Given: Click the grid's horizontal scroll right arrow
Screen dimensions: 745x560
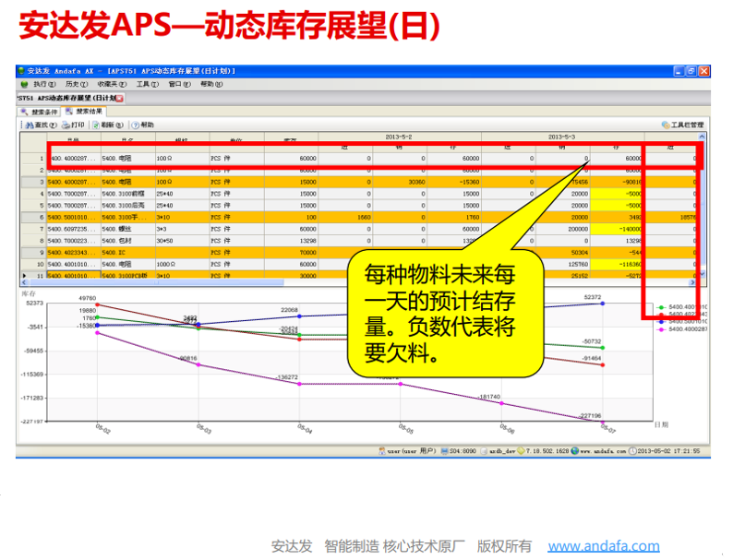Looking at the screenshot, I should pyautogui.click(x=692, y=282).
